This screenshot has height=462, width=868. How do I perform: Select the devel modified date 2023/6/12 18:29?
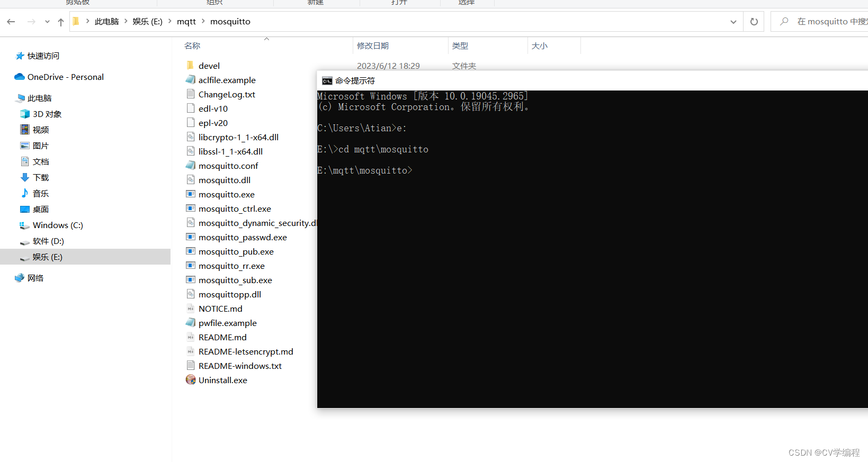tap(388, 66)
